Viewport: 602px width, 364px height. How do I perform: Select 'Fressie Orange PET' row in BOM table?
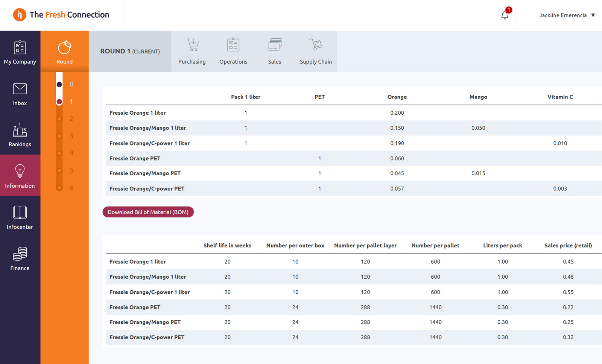(354, 158)
